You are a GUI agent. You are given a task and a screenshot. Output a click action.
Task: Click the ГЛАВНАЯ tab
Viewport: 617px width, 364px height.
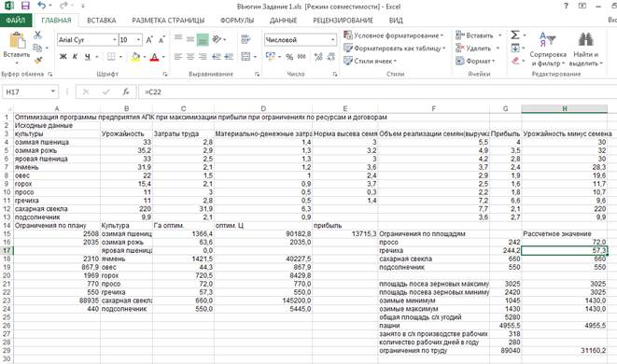click(56, 21)
